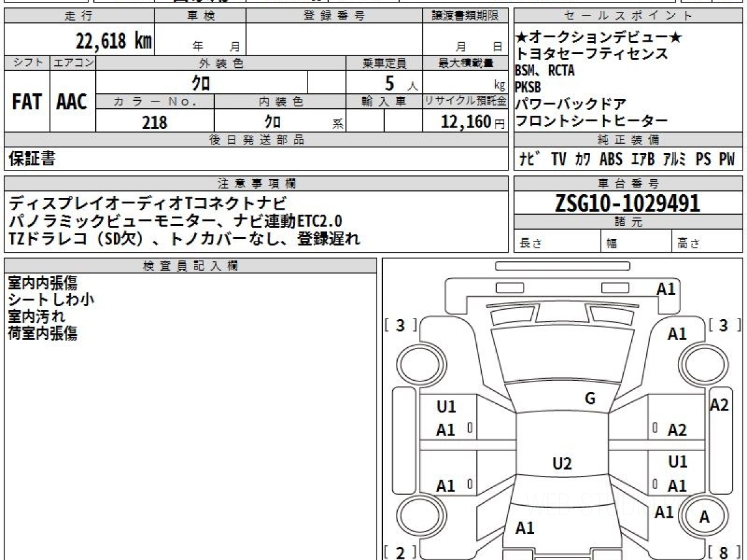The height and width of the screenshot is (560, 747).
Task: Click the AAC air conditioner value
Action: pos(72,102)
